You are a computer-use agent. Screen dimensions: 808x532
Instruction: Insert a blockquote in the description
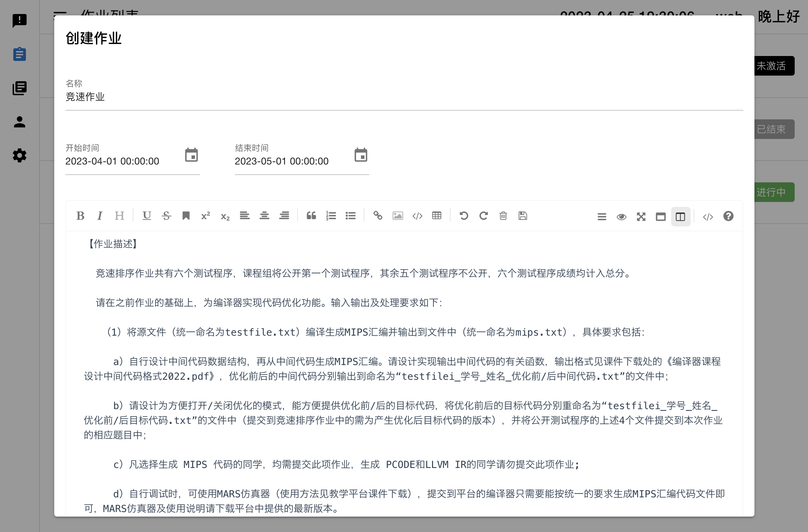(x=311, y=216)
